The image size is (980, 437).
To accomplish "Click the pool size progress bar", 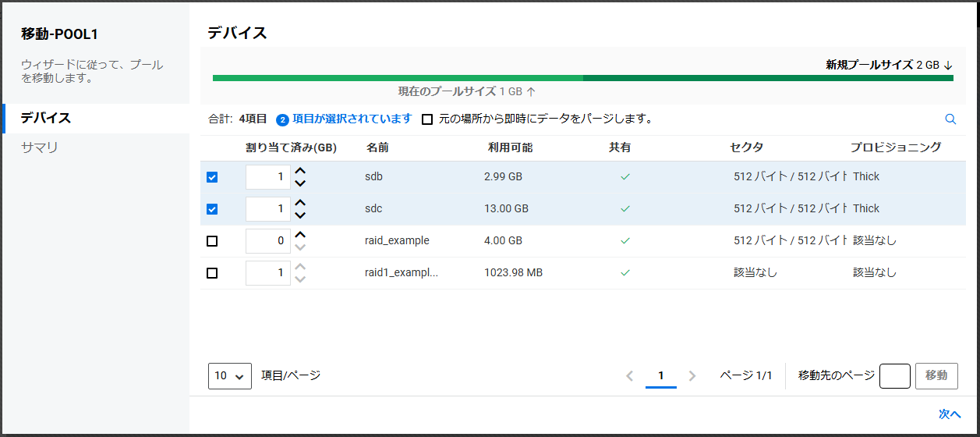I will point(582,78).
